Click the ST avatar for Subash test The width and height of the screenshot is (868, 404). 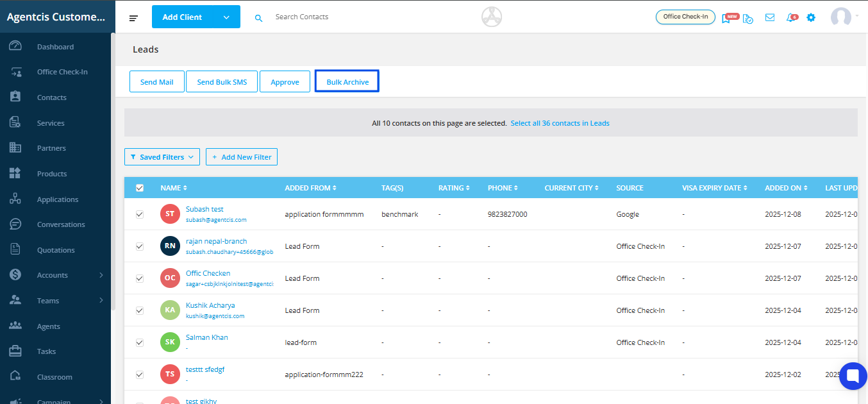(x=170, y=214)
